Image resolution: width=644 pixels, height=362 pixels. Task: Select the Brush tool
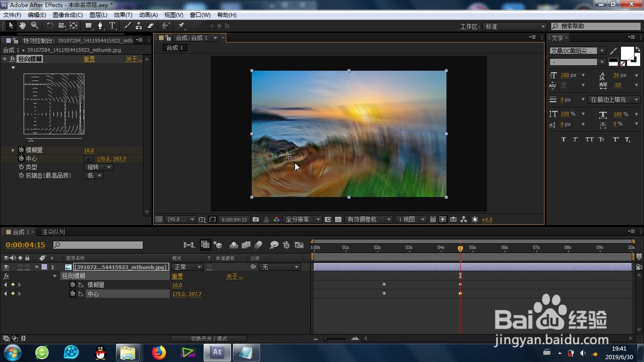point(127,26)
